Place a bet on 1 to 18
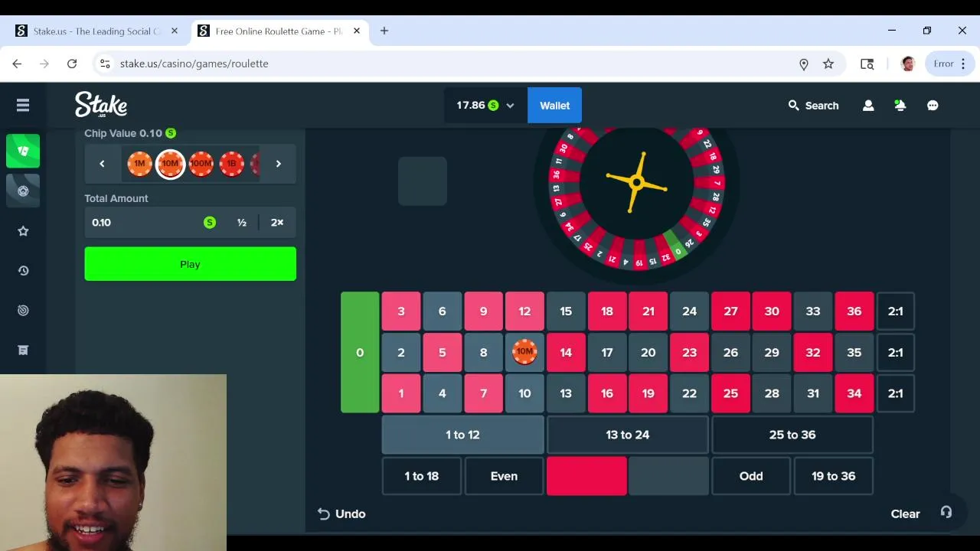980x551 pixels. pos(421,476)
